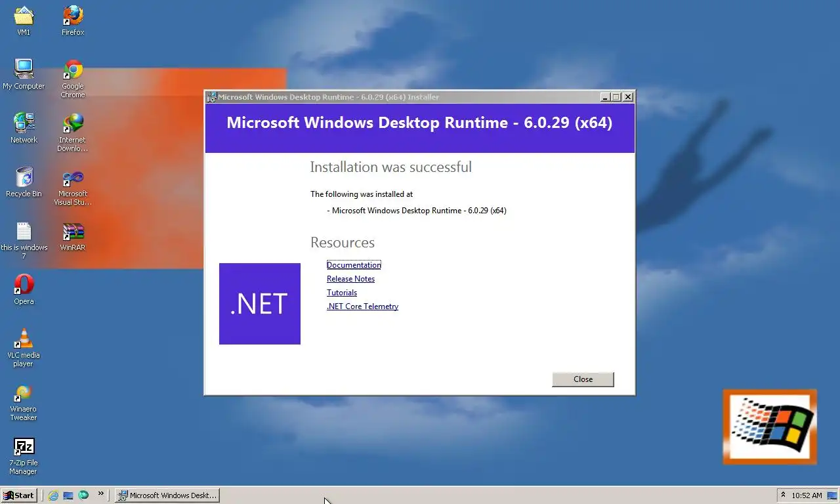Click the .NET logo tile
The image size is (840, 504).
click(x=260, y=304)
